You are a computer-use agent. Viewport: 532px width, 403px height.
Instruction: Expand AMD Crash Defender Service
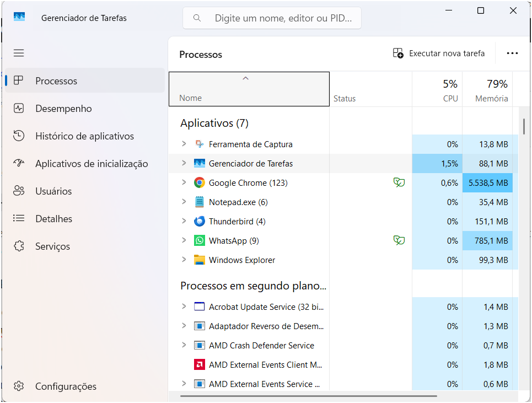point(184,345)
